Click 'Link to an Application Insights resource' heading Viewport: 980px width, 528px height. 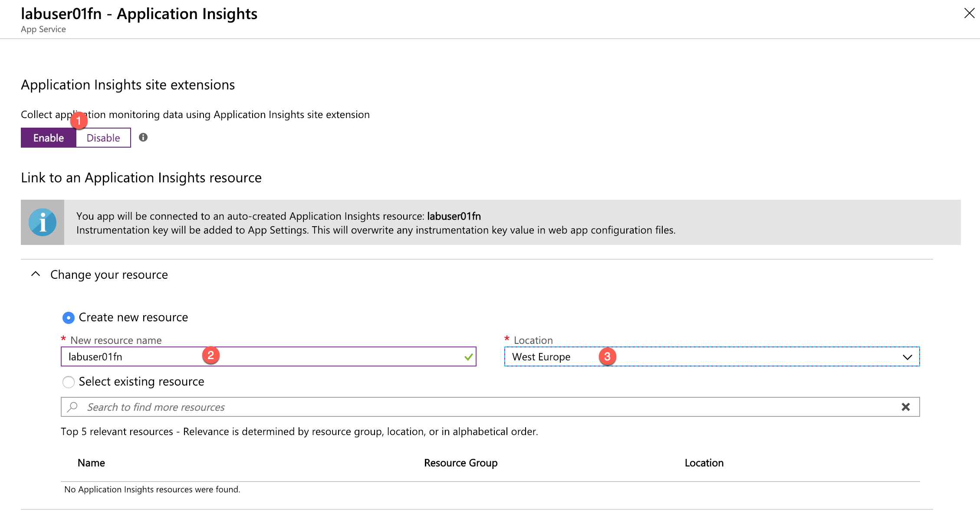click(x=141, y=178)
